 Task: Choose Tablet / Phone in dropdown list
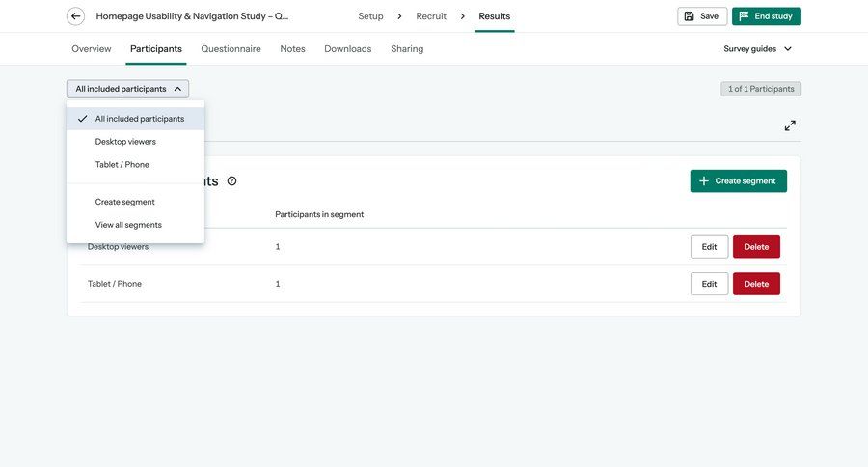coord(122,165)
